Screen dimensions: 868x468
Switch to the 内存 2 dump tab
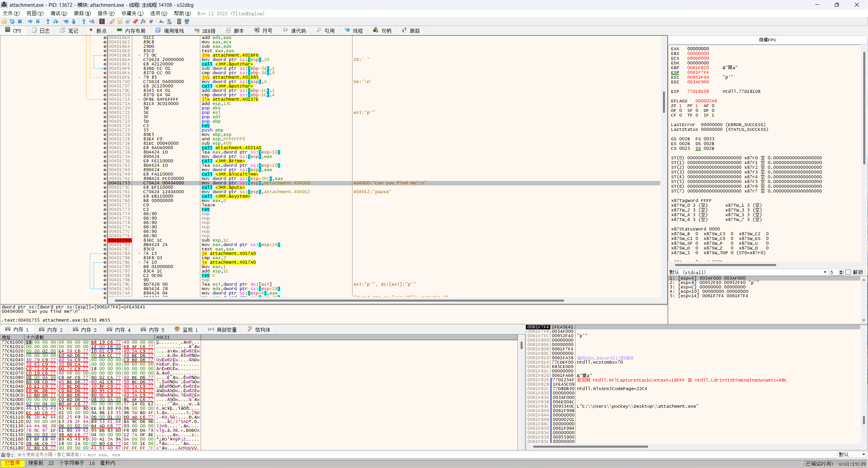point(51,330)
